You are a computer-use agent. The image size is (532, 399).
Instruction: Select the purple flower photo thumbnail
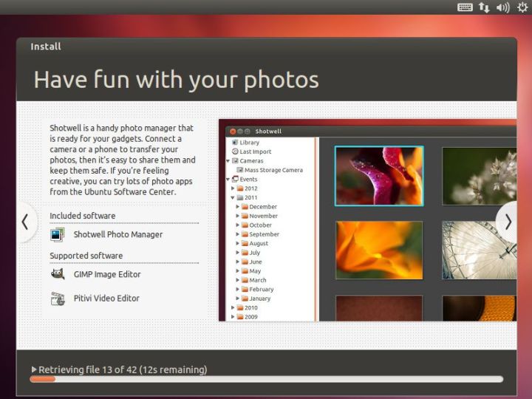pyautogui.click(x=379, y=176)
